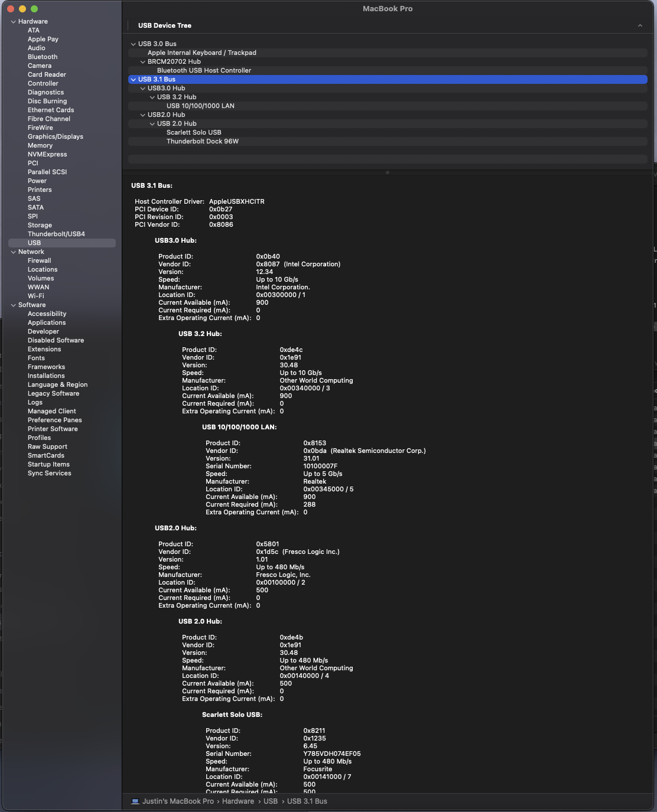Collapse the Software section in sidebar
This screenshot has height=812, width=657.
[x=13, y=305]
